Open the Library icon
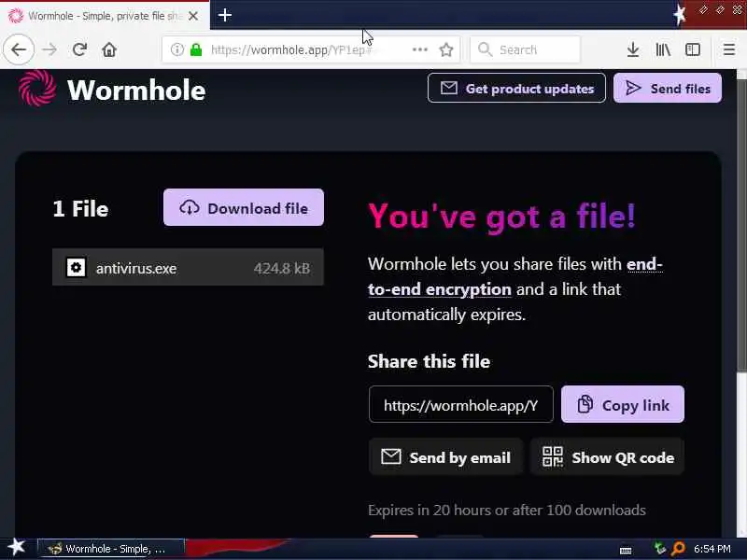Viewport: 747px width, 560px height. [663, 49]
